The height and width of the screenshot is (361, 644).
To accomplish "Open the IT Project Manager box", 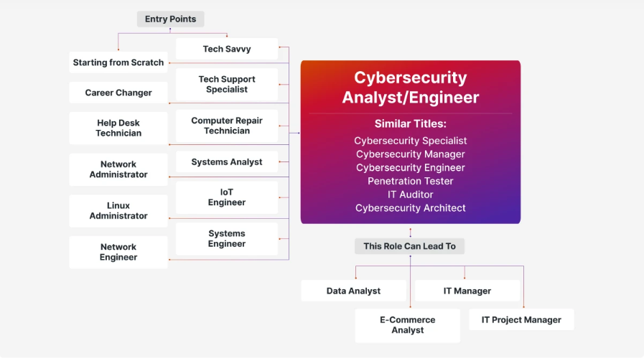I will pyautogui.click(x=521, y=319).
